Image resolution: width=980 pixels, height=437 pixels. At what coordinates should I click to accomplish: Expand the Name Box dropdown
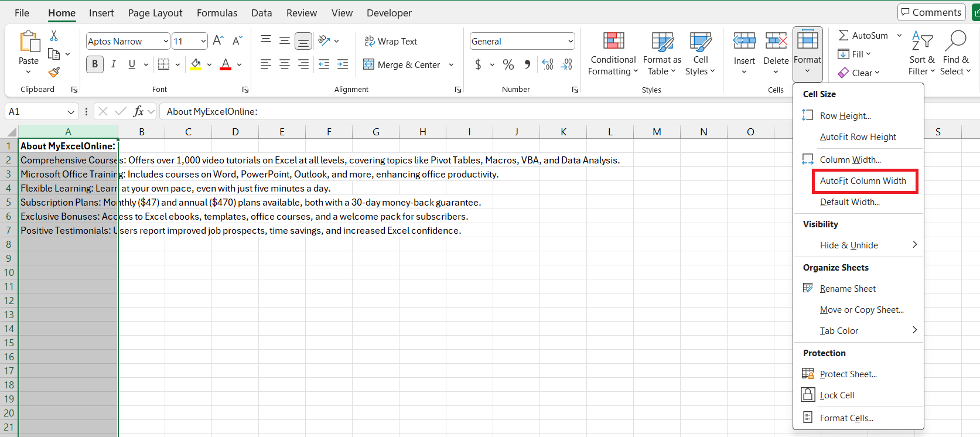(x=71, y=111)
